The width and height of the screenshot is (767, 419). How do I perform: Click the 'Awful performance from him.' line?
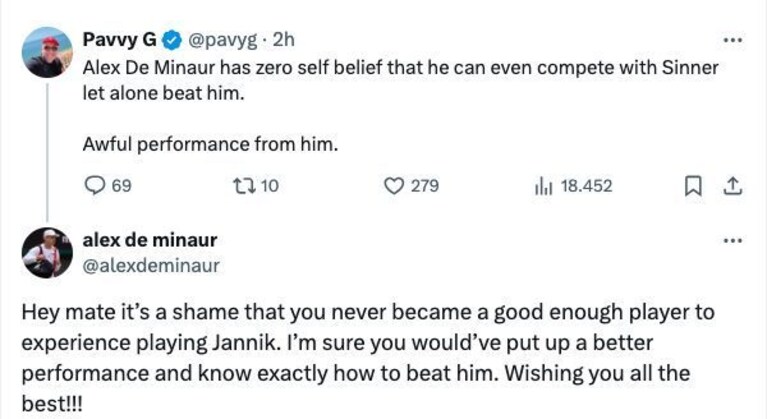click(210, 144)
